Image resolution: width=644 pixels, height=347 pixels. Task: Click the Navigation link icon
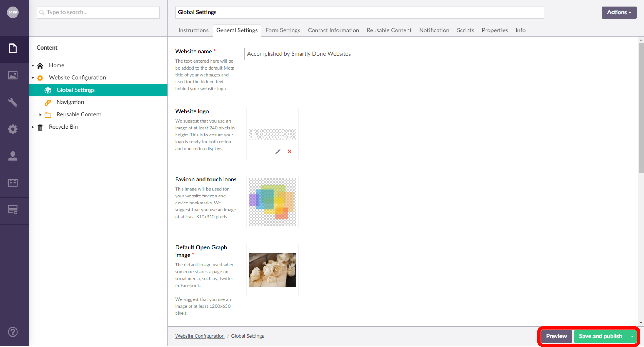coord(48,102)
